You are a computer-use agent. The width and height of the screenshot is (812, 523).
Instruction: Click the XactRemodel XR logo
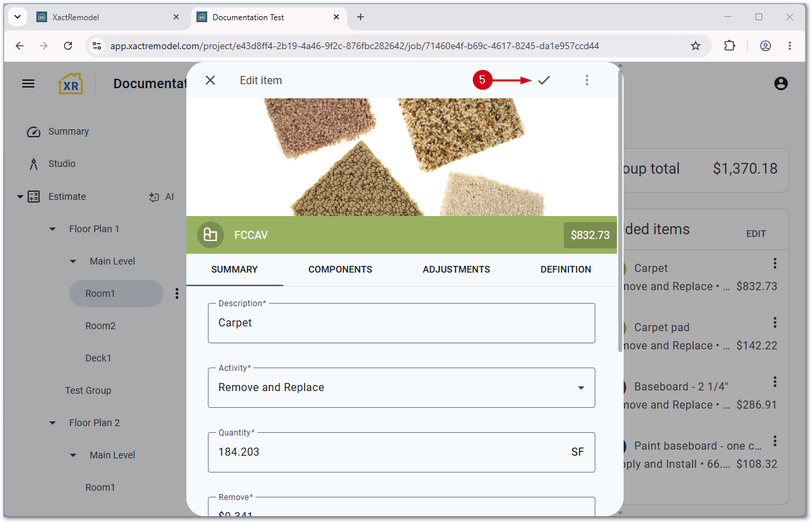71,83
